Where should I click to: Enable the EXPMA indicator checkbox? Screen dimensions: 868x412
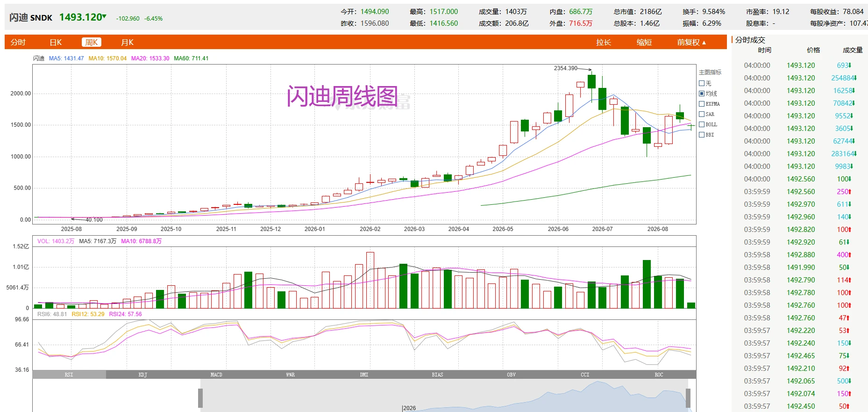point(702,104)
